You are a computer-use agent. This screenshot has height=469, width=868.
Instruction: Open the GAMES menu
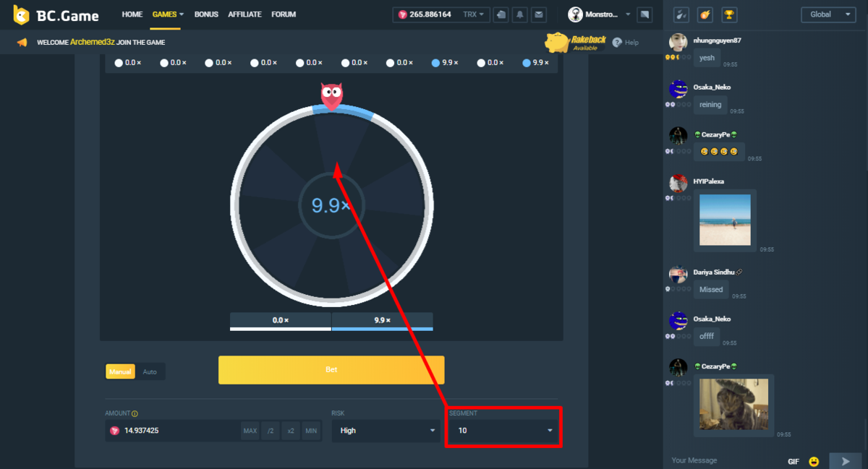[168, 14]
